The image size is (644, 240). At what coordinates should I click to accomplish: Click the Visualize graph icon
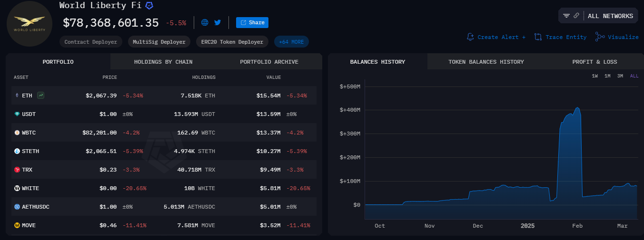point(600,37)
